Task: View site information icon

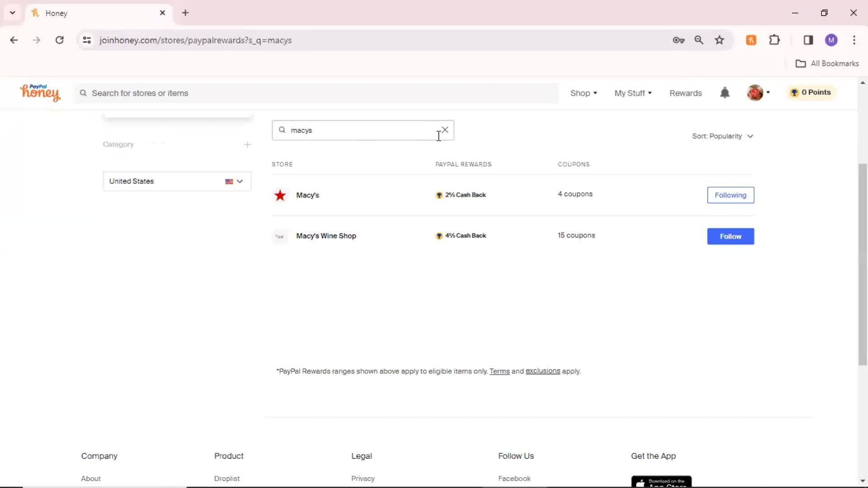Action: [x=87, y=40]
